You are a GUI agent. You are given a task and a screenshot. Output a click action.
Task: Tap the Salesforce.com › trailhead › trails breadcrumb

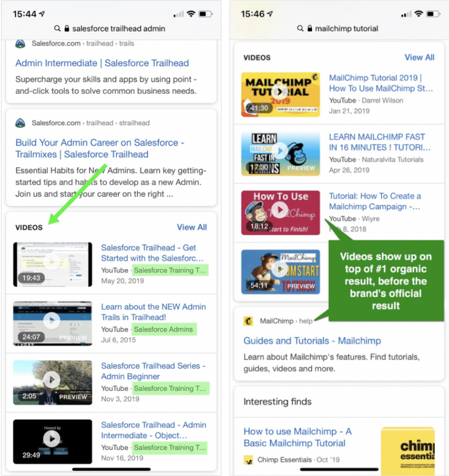point(82,44)
